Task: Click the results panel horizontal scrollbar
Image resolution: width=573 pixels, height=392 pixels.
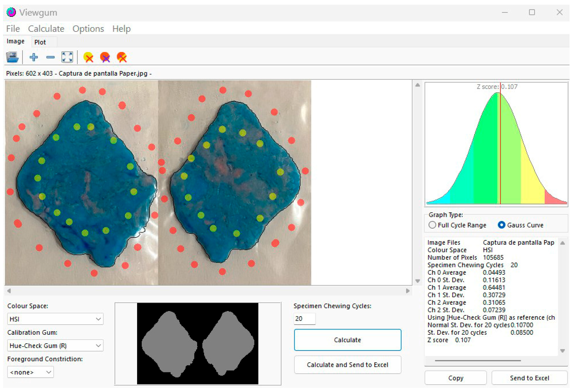Action: (x=478, y=361)
